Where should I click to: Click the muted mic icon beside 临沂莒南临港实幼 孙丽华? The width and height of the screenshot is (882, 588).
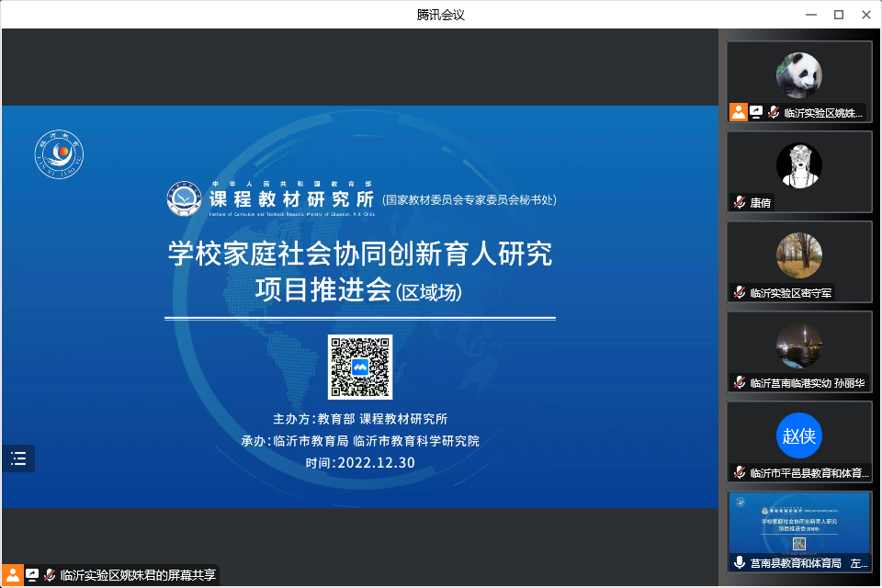point(740,382)
